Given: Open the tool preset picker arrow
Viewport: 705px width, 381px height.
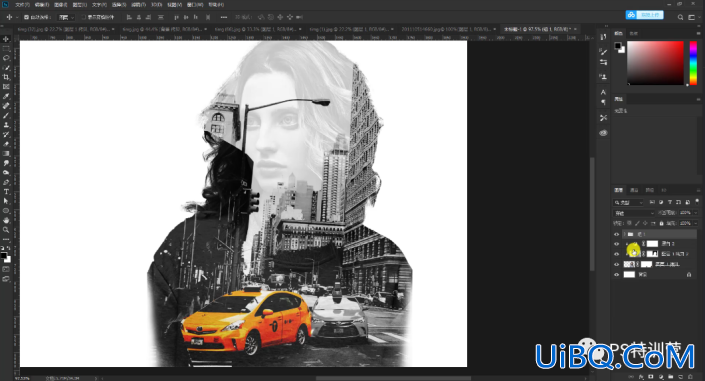Looking at the screenshot, I should [17, 17].
